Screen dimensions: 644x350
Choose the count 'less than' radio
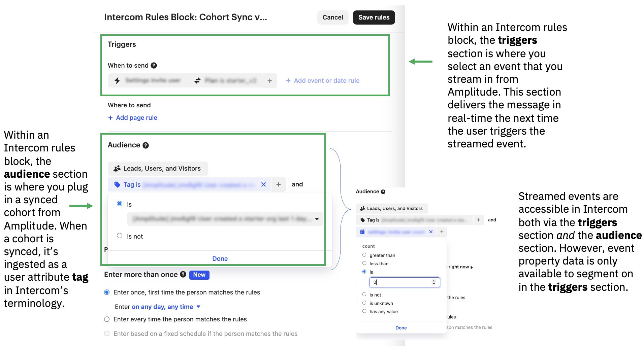(x=364, y=263)
